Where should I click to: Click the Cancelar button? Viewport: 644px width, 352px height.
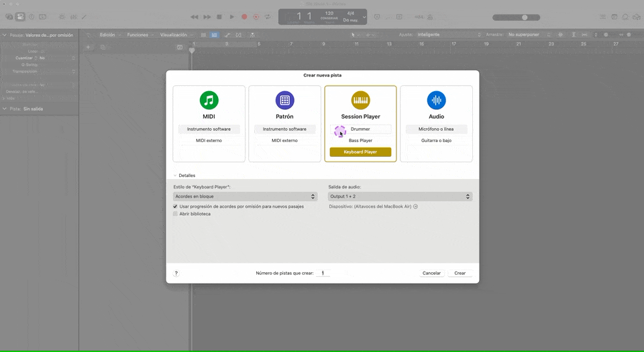tap(431, 274)
